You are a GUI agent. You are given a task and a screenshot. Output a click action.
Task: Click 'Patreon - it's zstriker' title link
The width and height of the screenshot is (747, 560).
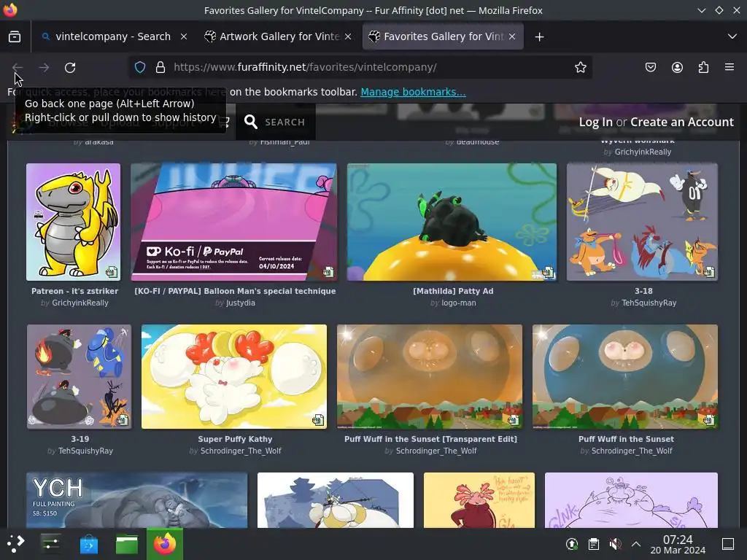click(75, 291)
